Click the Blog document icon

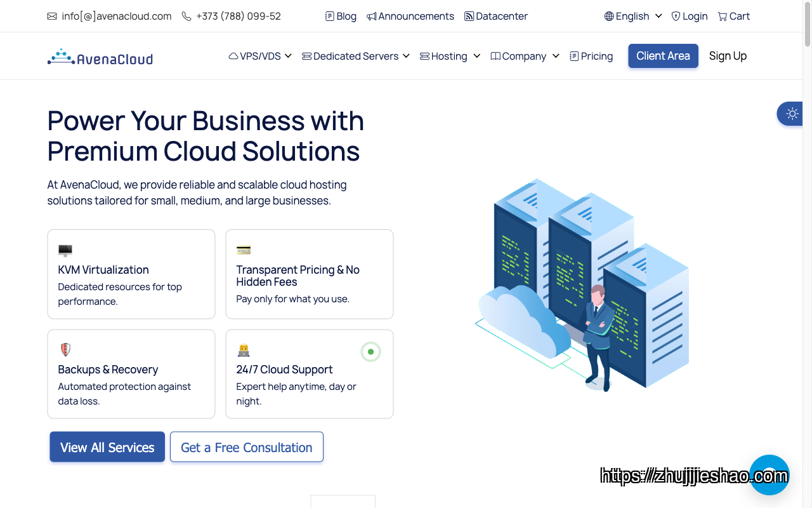point(330,17)
